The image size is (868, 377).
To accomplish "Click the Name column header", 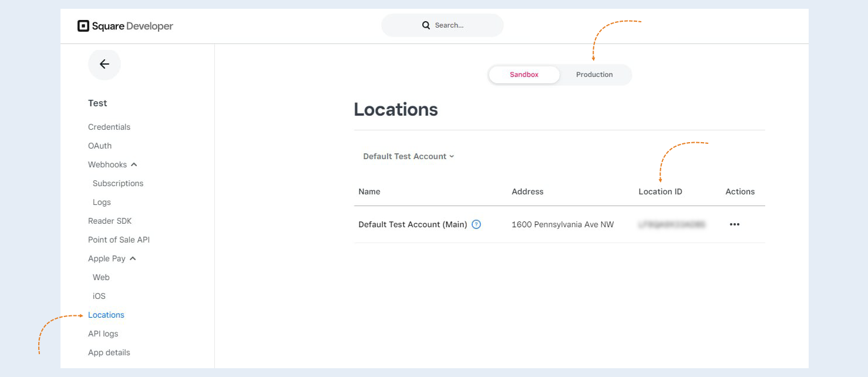I will [x=369, y=191].
